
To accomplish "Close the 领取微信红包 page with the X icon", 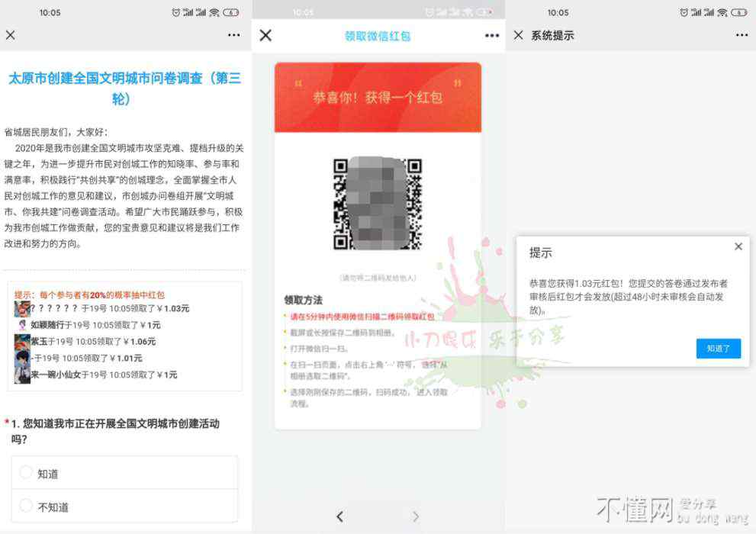I will 265,35.
